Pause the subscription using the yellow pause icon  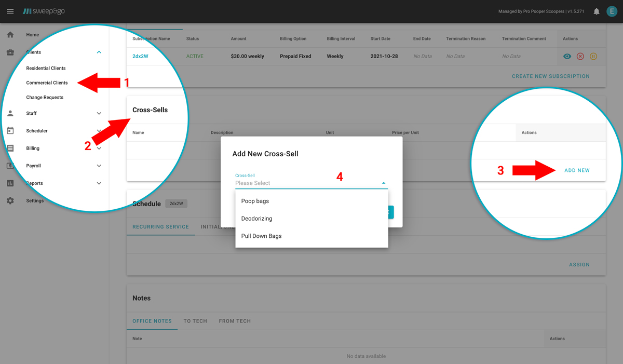coord(593,56)
